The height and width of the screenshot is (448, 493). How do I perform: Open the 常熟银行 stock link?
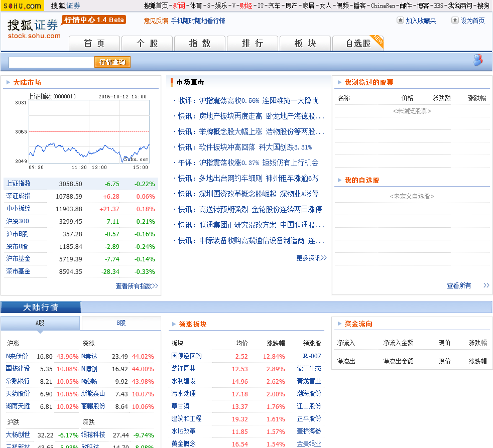point(18,381)
